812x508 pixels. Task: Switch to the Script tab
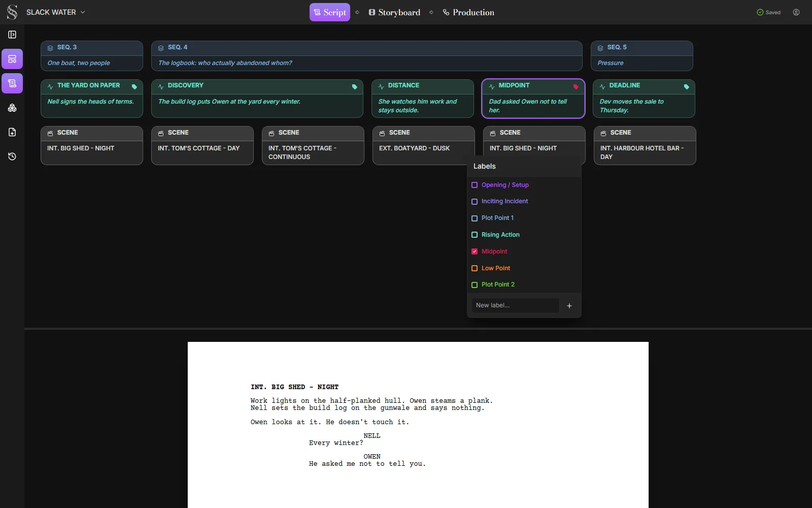coord(330,12)
